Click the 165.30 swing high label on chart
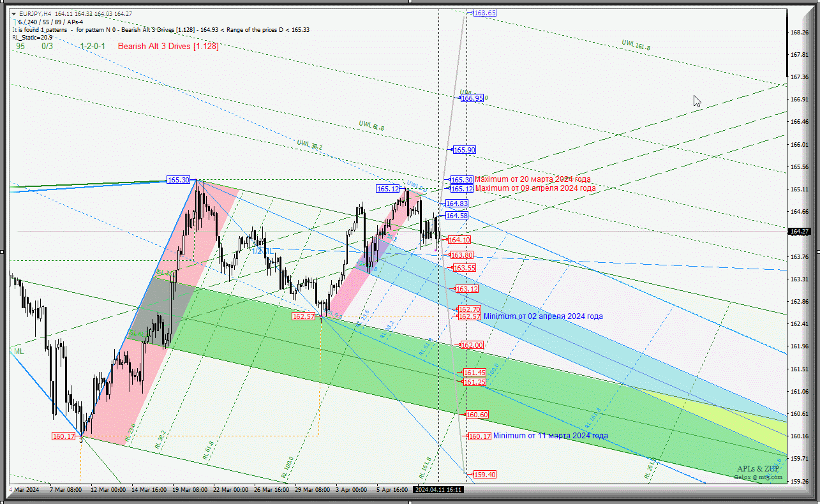820x504 pixels. [179, 180]
